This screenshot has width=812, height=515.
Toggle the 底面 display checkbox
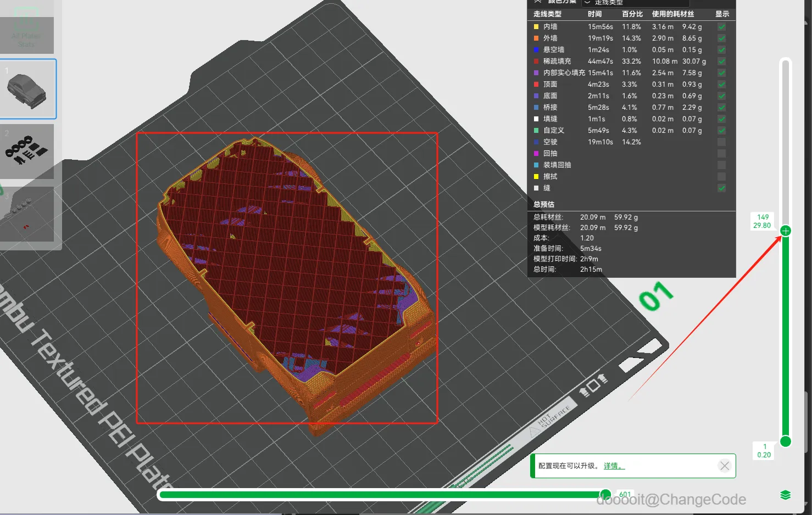click(721, 96)
